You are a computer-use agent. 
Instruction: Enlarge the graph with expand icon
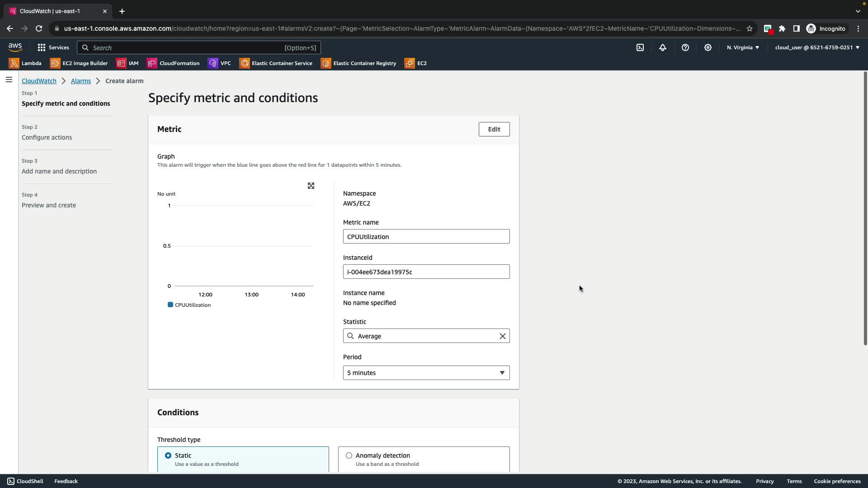coord(311,186)
